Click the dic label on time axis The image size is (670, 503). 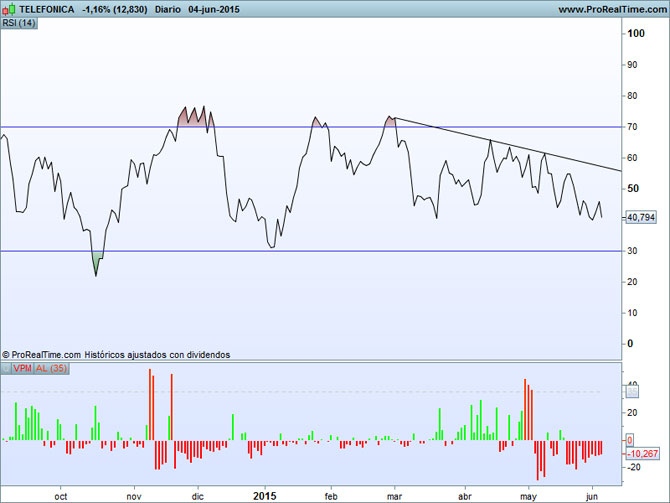click(x=197, y=497)
